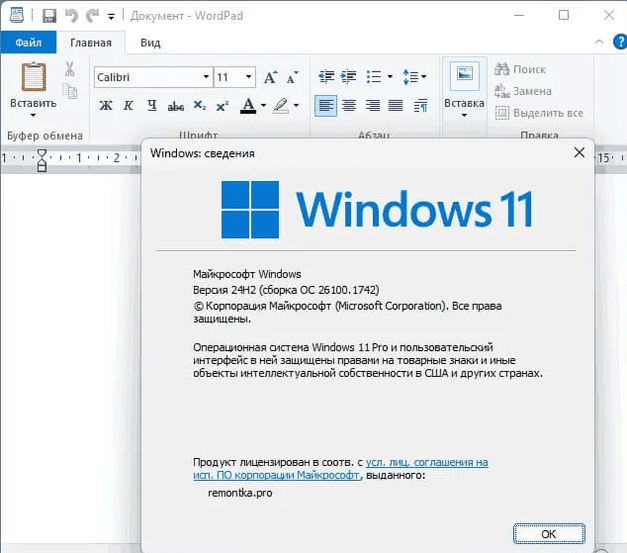The width and height of the screenshot is (627, 553).
Task: Click the Decrease indent icon
Action: [x=325, y=77]
